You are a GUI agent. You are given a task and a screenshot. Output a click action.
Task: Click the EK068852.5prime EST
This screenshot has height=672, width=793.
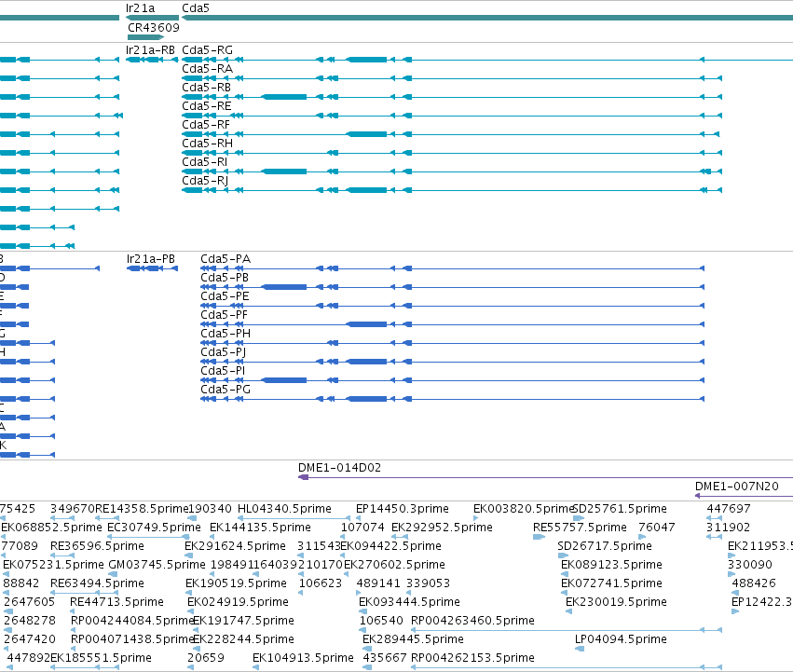[x=3, y=537]
